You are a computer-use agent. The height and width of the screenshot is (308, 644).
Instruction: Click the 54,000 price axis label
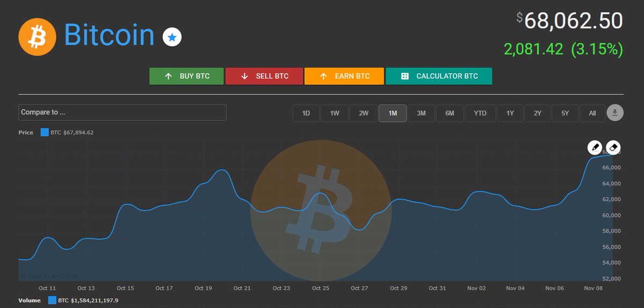coord(612,263)
